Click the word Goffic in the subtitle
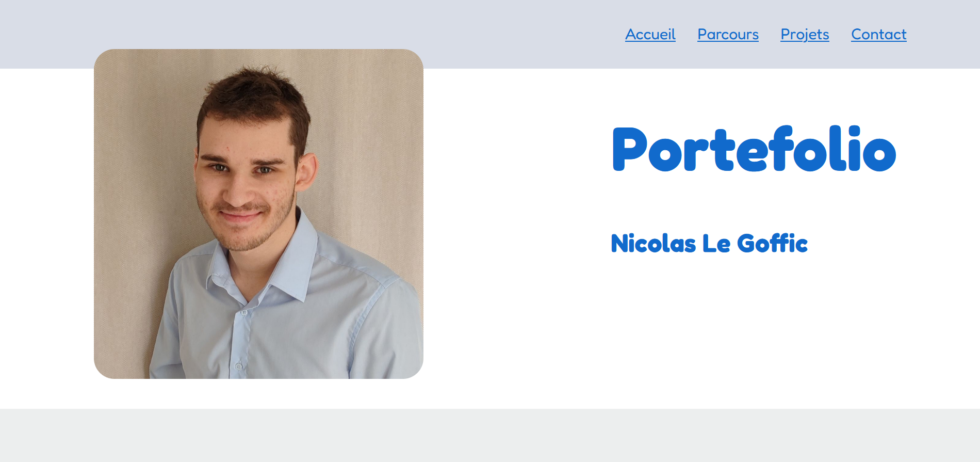This screenshot has height=462, width=980. 772,243
